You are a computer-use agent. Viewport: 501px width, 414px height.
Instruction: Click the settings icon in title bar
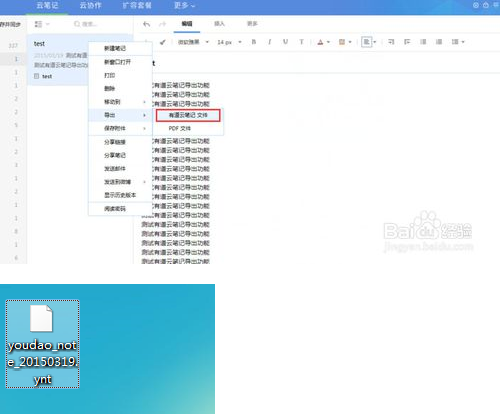click(x=476, y=5)
